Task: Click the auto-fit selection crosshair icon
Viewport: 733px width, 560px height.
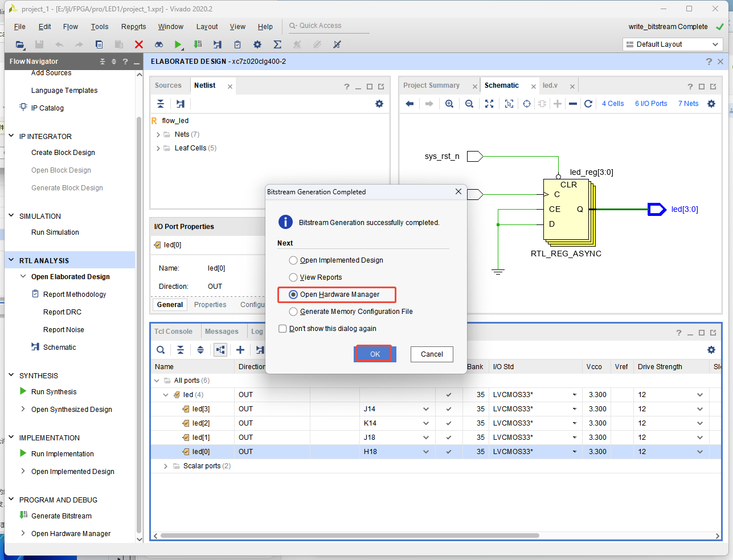Action: coord(527,104)
